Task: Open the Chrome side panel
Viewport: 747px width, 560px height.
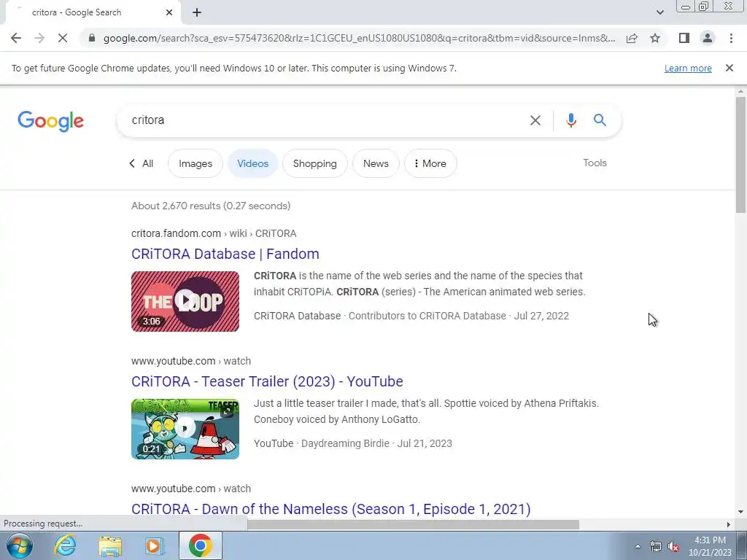Action: [x=684, y=38]
